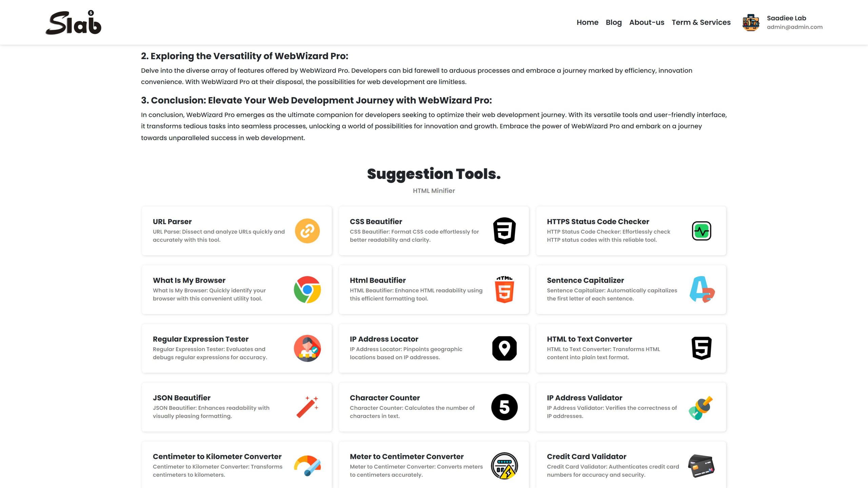Open the Home menu item
The width and height of the screenshot is (868, 488).
pyautogui.click(x=587, y=22)
